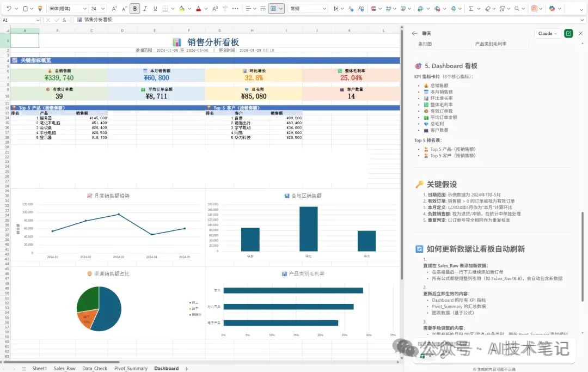Increase font size with the larger A icon
The height and width of the screenshot is (372, 588).
click(x=114, y=8)
